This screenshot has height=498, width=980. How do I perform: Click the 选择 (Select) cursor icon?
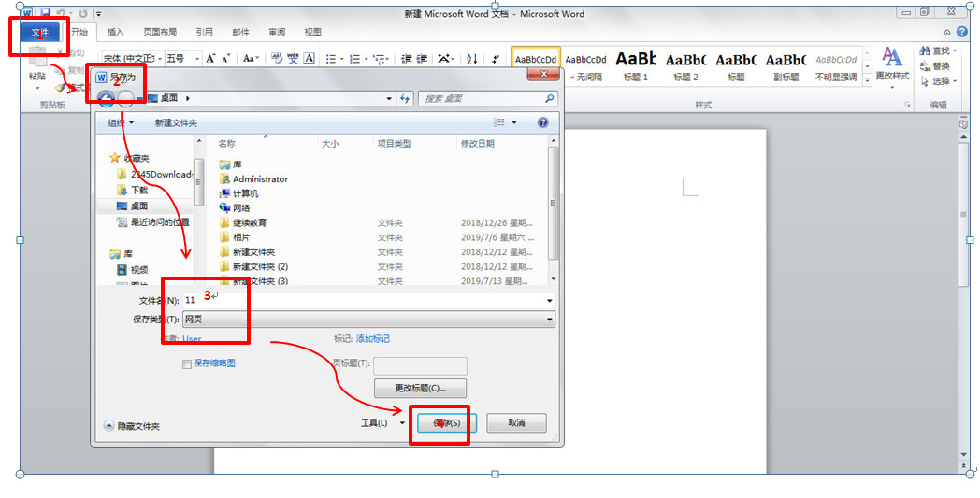coord(925,81)
